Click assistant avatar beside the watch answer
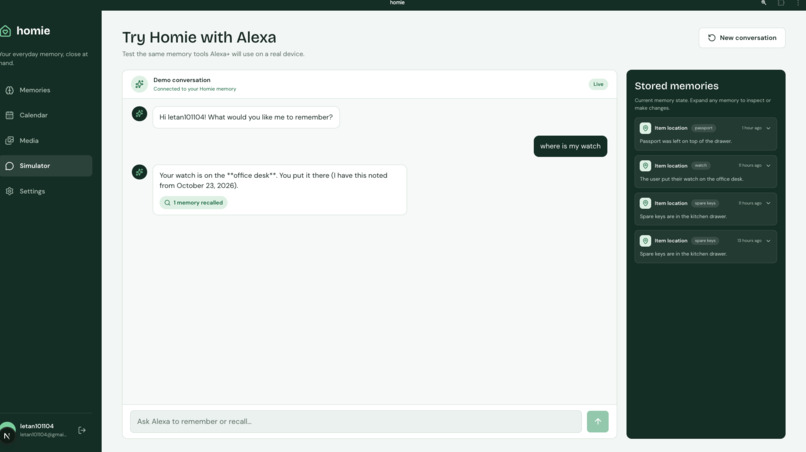 pos(139,172)
